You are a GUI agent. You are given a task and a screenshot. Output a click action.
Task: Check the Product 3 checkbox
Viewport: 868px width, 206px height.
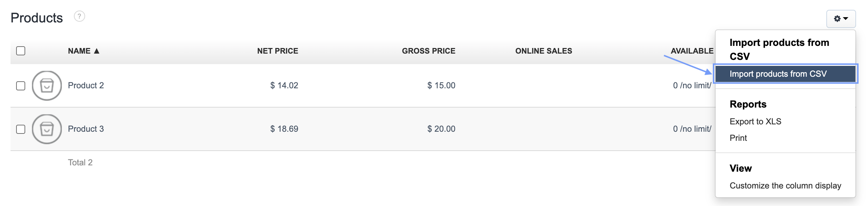21,129
